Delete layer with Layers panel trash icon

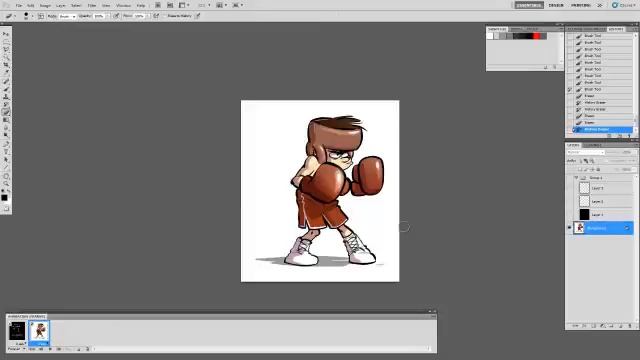(630, 326)
